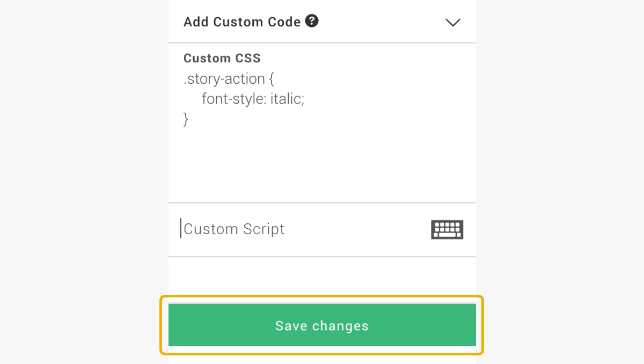Viewport: 644px width, 364px height.
Task: Click the keyboard icon in Custom Script
Action: tap(447, 230)
